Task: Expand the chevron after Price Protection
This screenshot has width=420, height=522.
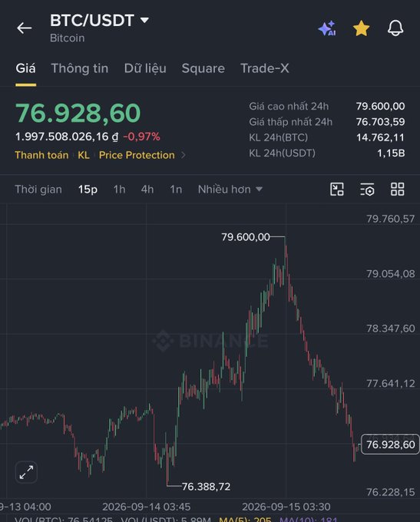Action: 183,155
